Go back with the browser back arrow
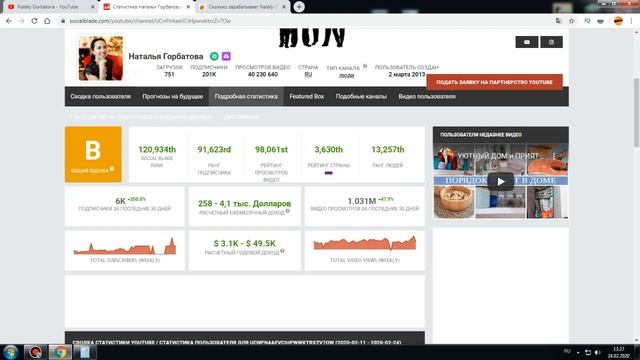 pos(9,21)
